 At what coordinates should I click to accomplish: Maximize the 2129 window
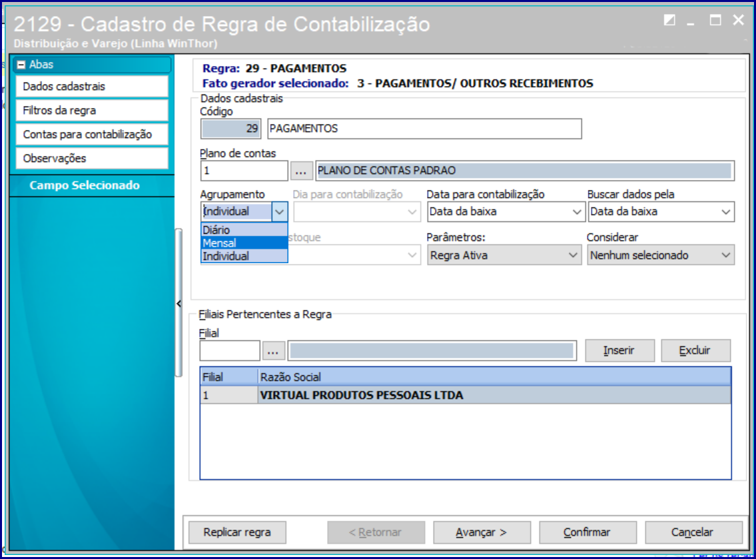715,20
